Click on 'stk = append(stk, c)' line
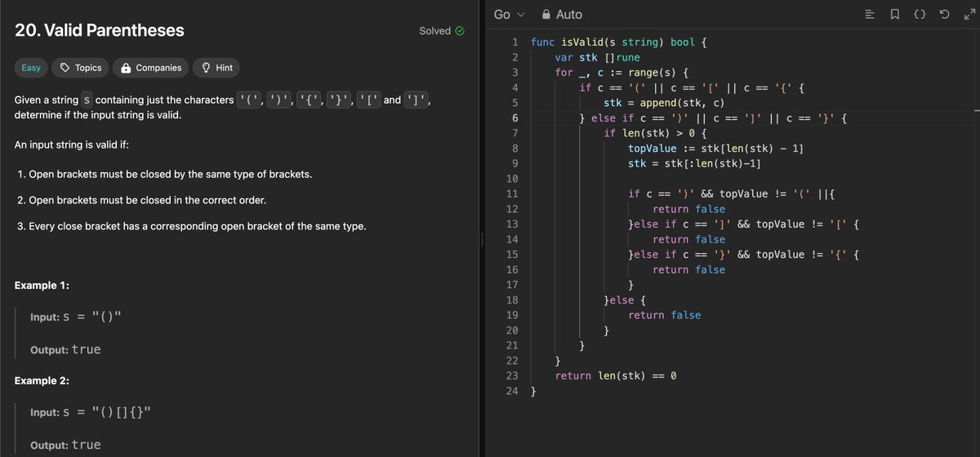The image size is (980, 457). [664, 103]
